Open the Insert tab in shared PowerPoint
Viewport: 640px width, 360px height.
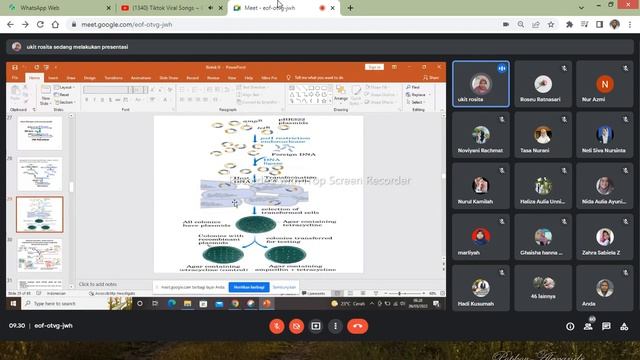pyautogui.click(x=53, y=78)
